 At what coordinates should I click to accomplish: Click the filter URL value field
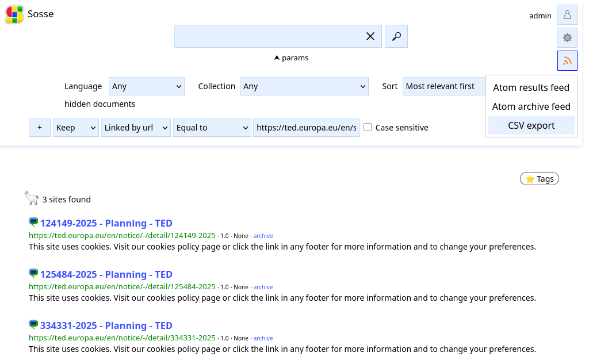click(306, 128)
